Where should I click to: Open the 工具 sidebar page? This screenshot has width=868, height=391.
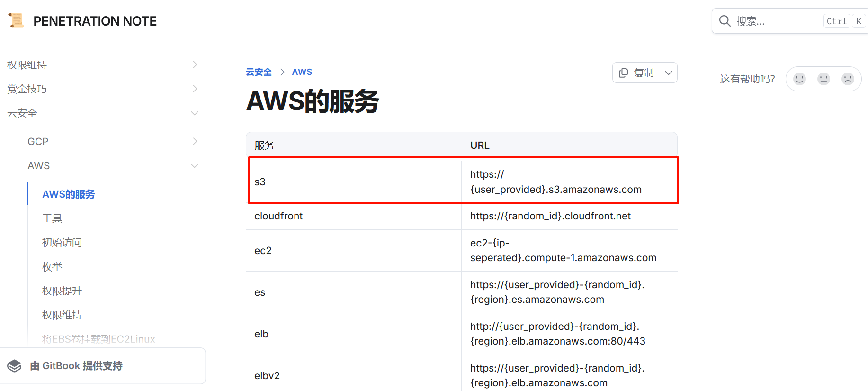tap(52, 218)
